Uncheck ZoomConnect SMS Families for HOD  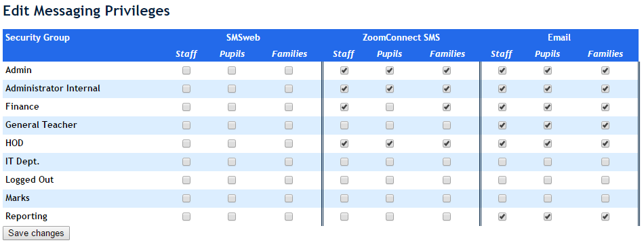click(447, 143)
